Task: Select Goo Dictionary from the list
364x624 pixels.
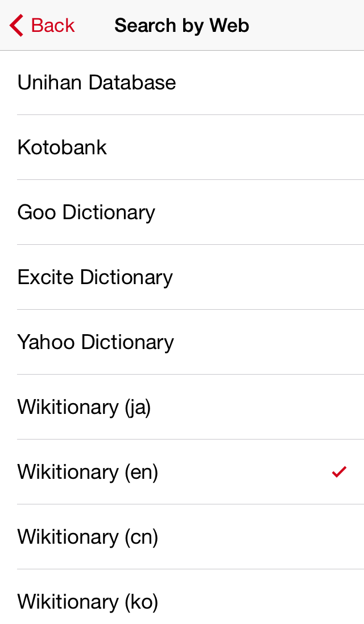Action: coord(86,213)
